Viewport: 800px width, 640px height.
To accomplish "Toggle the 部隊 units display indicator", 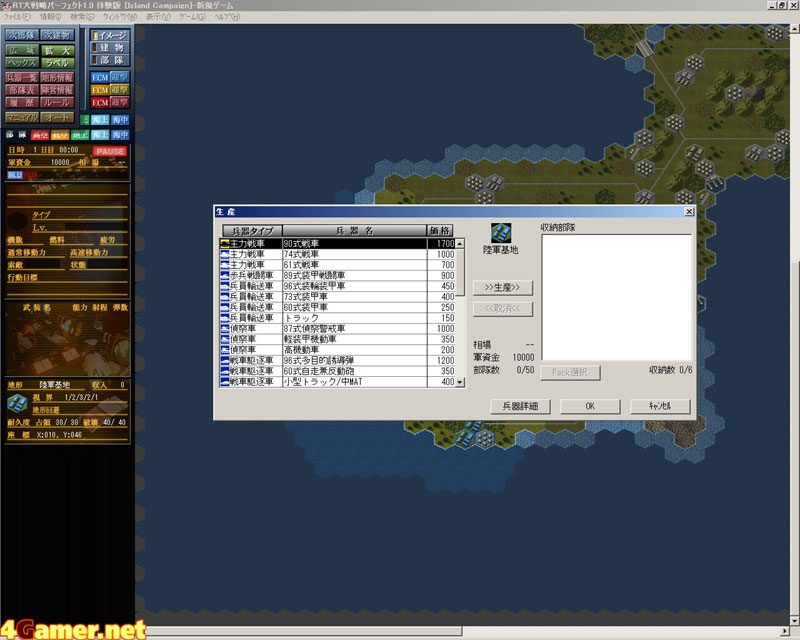I will (x=110, y=60).
